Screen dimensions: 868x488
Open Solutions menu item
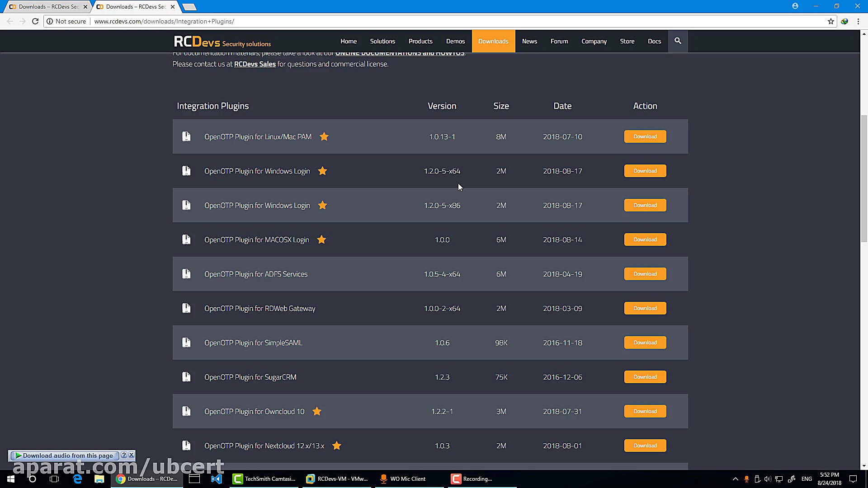coord(382,41)
